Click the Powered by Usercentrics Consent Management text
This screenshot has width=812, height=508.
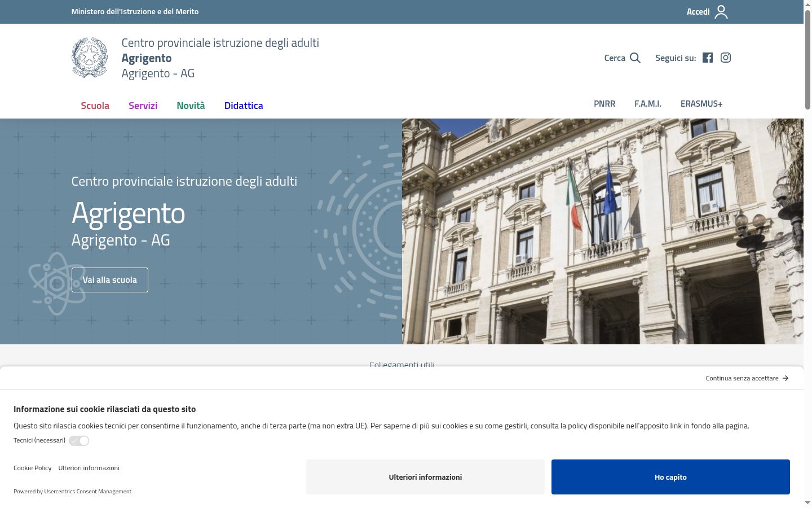[72, 492]
